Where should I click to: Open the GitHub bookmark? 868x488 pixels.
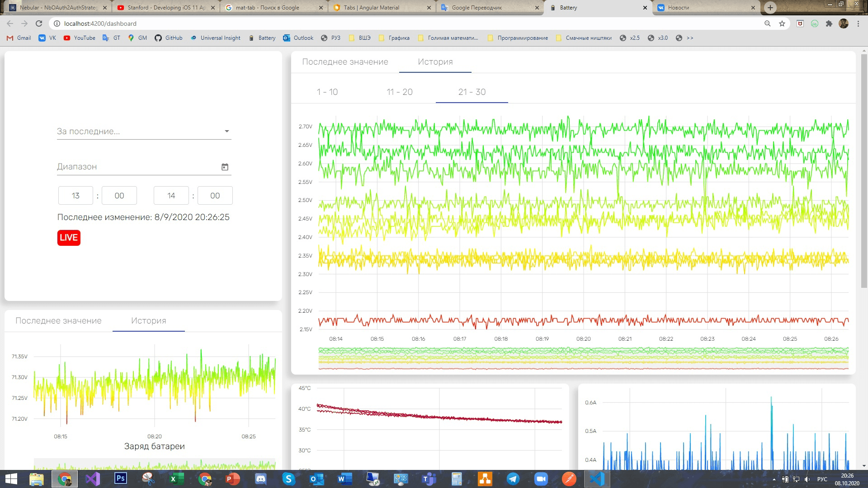pos(169,38)
